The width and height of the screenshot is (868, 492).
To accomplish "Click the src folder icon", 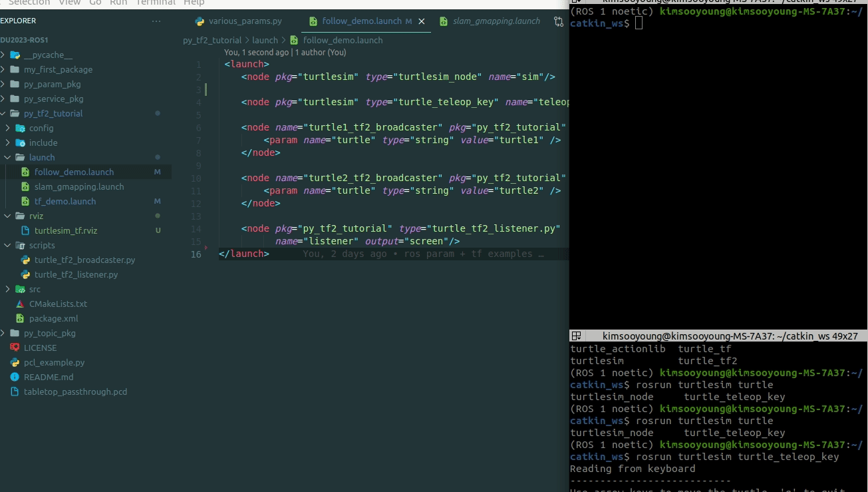I will [x=20, y=289].
